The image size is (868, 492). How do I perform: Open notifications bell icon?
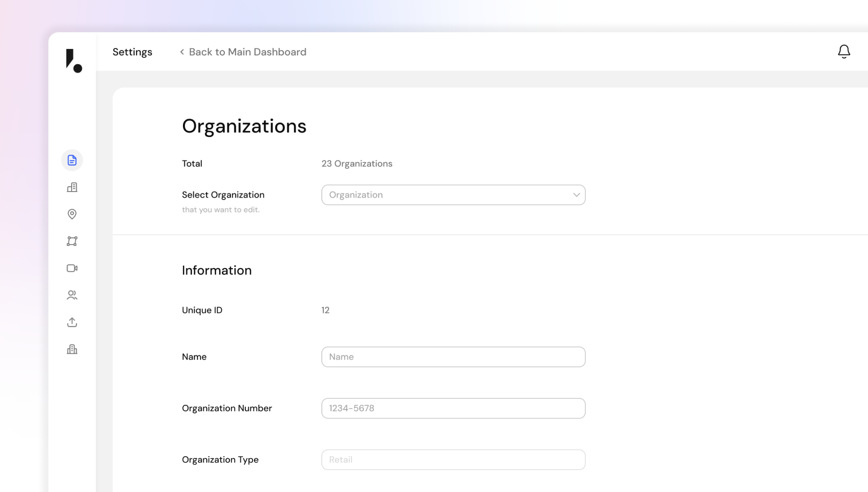844,51
